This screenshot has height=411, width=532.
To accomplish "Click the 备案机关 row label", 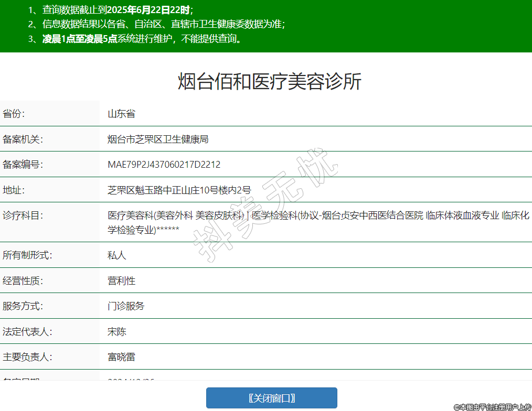I will tap(23, 139).
